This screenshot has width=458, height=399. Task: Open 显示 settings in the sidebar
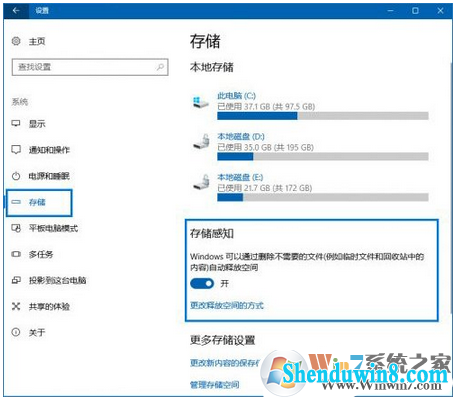point(37,124)
